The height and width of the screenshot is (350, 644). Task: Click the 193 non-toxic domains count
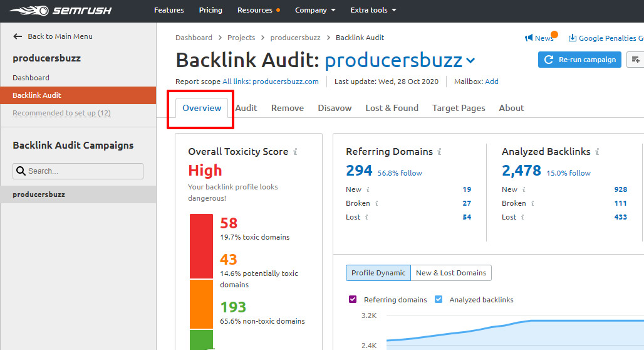point(233,307)
